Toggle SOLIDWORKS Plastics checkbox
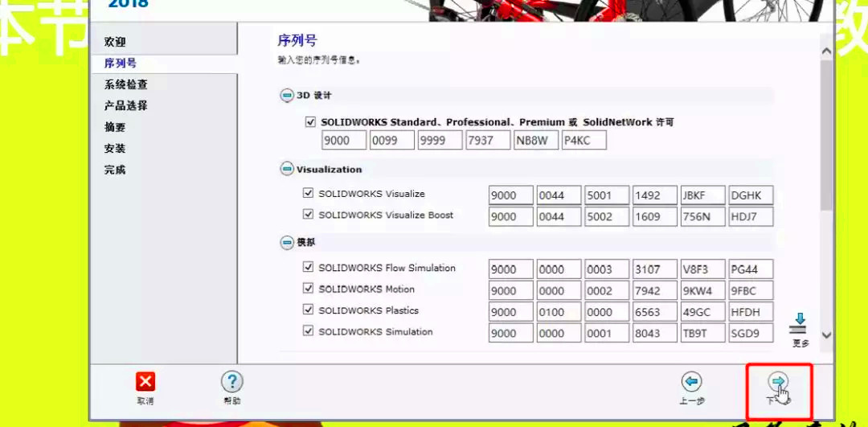Image resolution: width=868 pixels, height=427 pixels. (x=309, y=310)
